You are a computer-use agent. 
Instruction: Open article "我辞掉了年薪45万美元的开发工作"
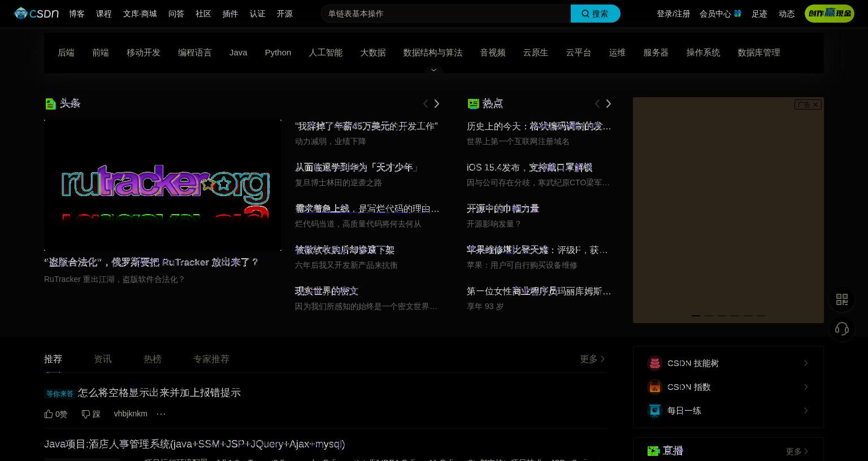(x=366, y=127)
